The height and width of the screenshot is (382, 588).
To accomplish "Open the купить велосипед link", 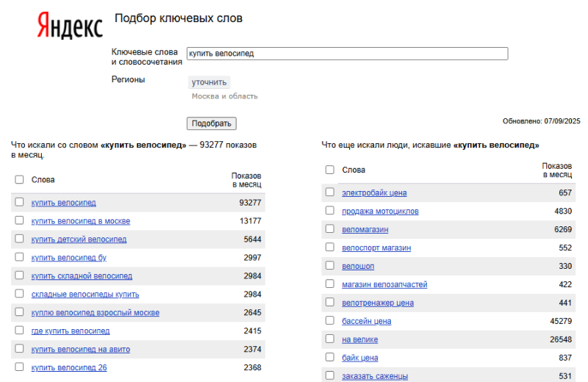I will click(x=64, y=203).
